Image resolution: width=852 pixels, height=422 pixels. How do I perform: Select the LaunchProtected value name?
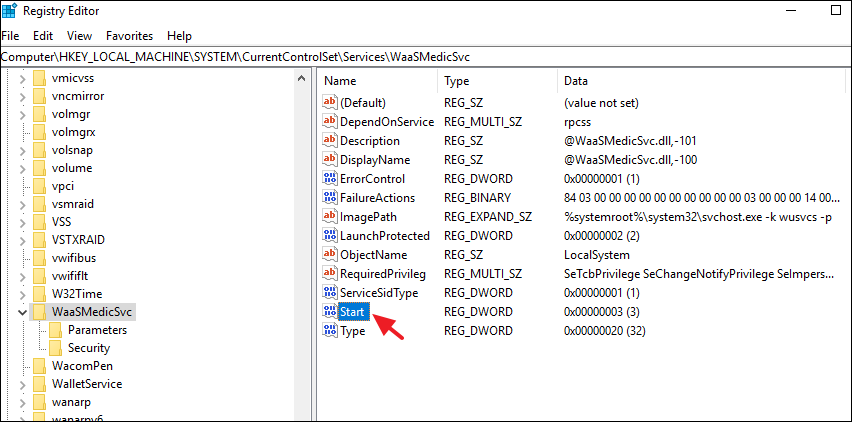[x=385, y=236]
